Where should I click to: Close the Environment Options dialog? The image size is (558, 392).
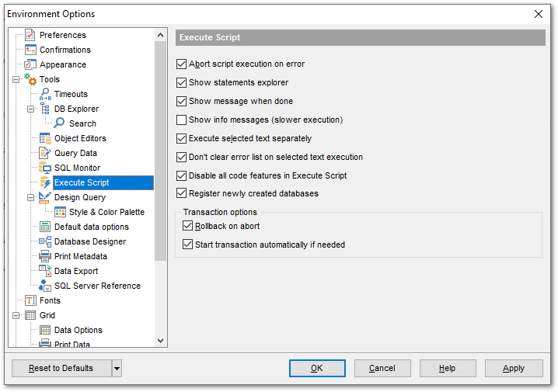[539, 14]
